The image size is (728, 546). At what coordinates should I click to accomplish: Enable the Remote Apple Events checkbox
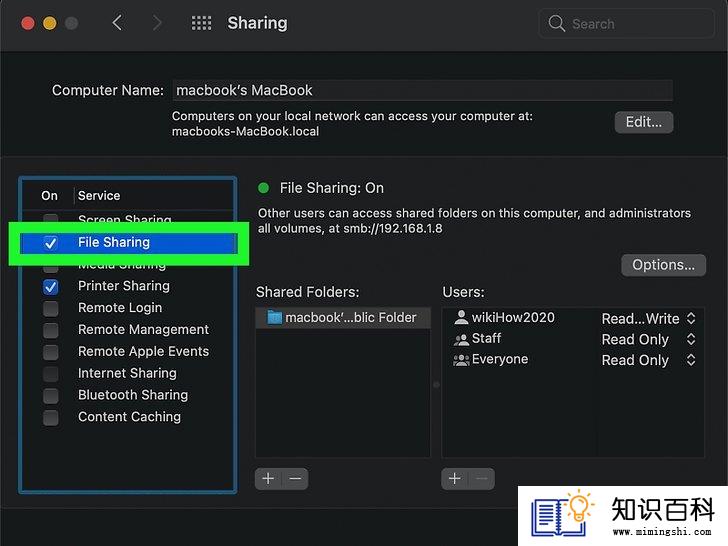coord(51,352)
